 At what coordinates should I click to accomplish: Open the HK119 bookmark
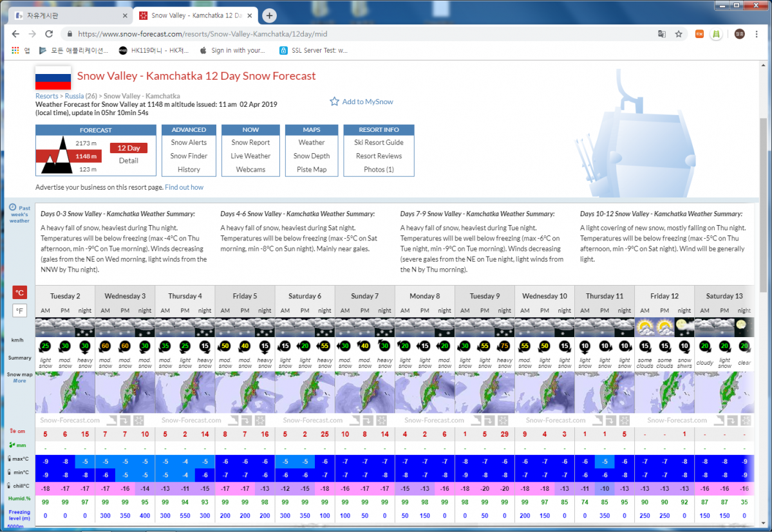pyautogui.click(x=154, y=50)
